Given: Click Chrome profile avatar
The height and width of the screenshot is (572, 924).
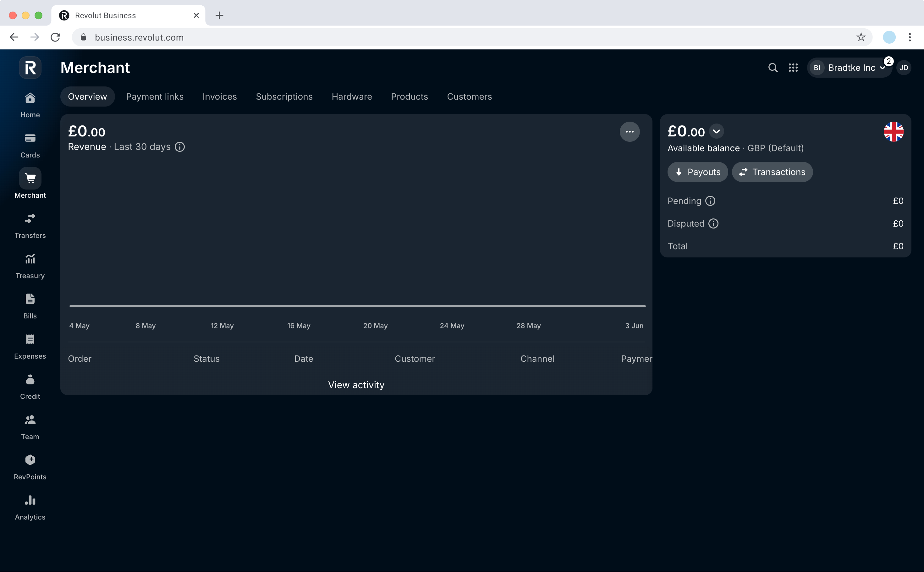Looking at the screenshot, I should (889, 37).
